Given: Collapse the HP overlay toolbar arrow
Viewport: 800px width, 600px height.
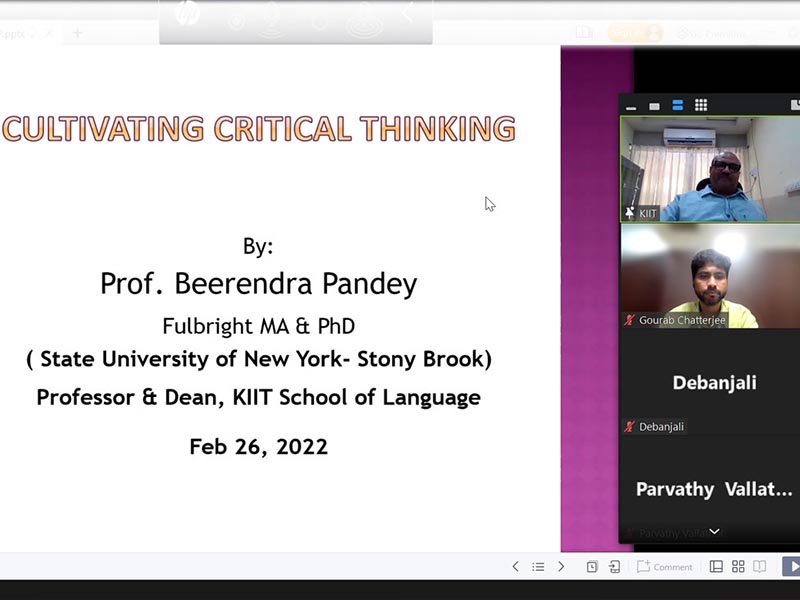Looking at the screenshot, I should [408, 15].
